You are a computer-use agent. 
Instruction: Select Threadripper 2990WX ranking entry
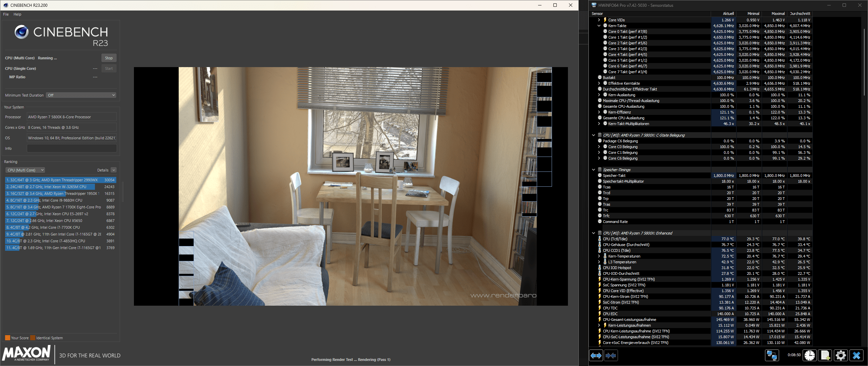[x=60, y=180]
